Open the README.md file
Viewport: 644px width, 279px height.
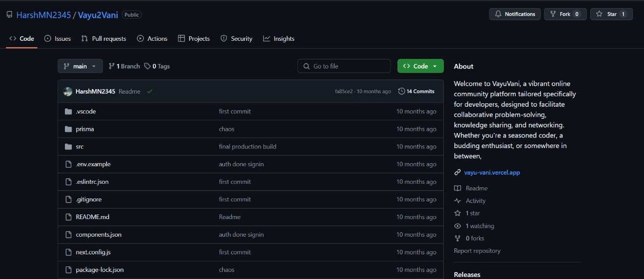pos(93,217)
